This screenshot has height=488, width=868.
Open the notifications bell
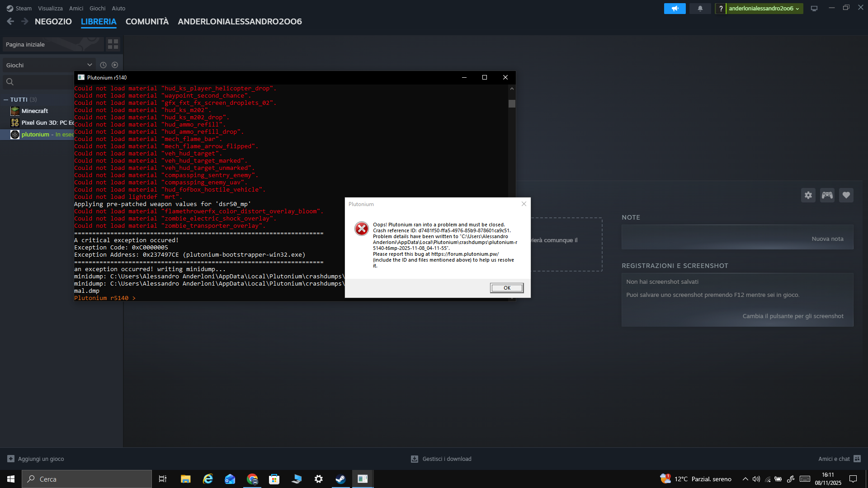(700, 9)
